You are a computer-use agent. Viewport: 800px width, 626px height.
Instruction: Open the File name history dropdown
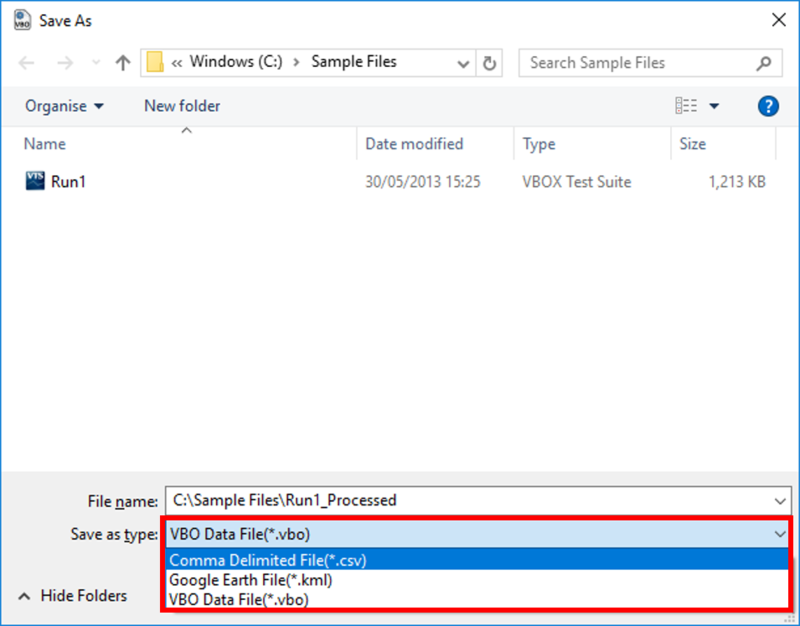(x=780, y=501)
